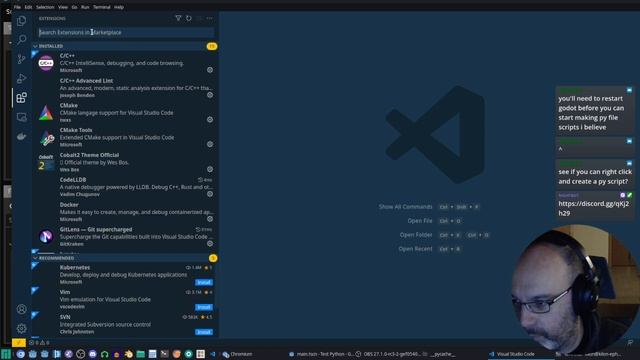This screenshot has height=360, width=640.
Task: Open manage gear for C/C++ extension
Action: (210, 70)
